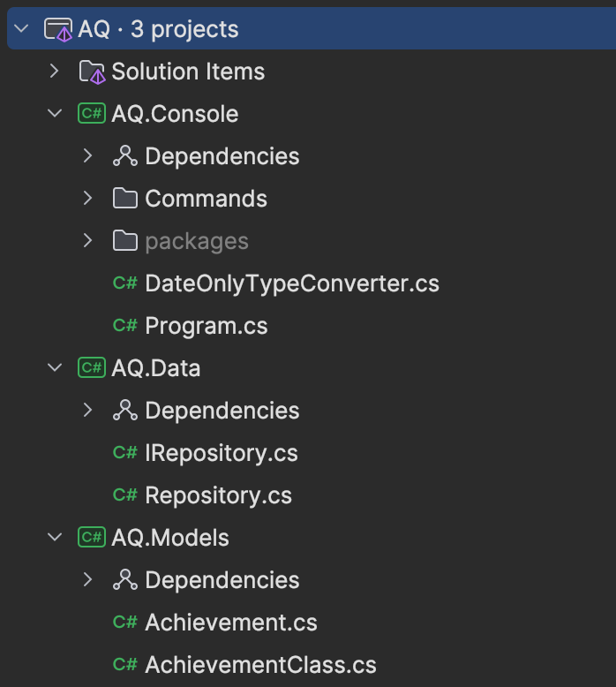
Task: Open AchievementClass.cs file
Action: [260, 665]
